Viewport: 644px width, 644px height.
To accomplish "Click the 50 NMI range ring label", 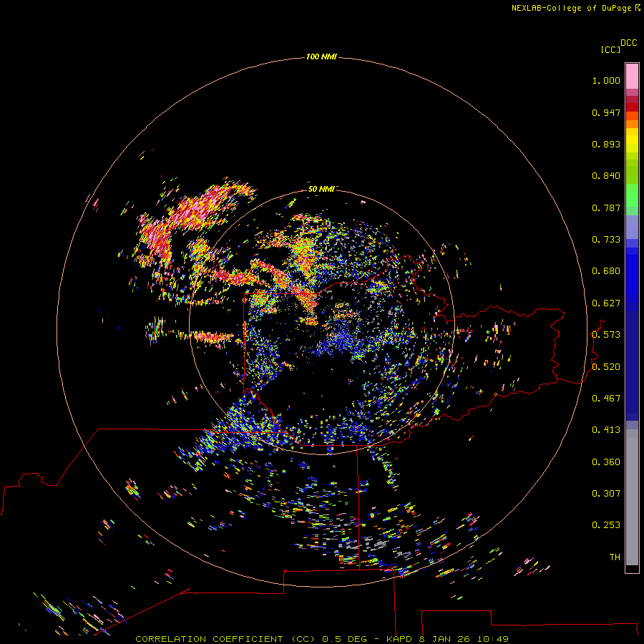I will 321,189.
